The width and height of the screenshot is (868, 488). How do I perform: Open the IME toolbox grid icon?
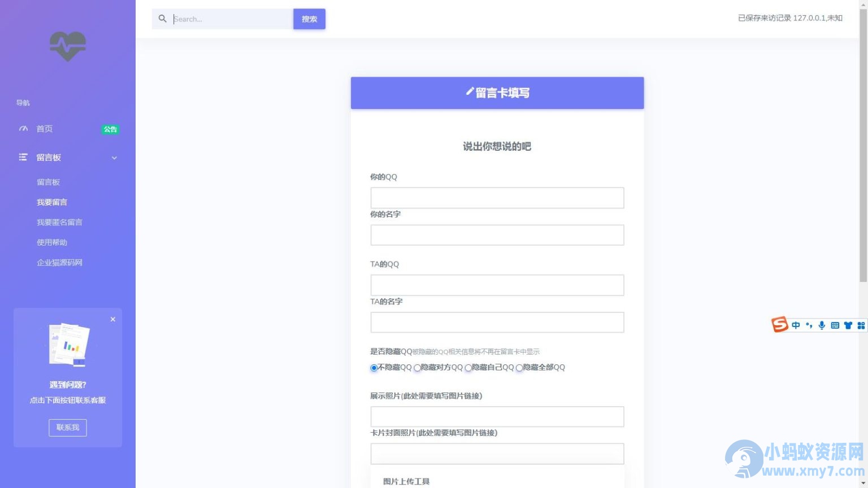pos(861,325)
